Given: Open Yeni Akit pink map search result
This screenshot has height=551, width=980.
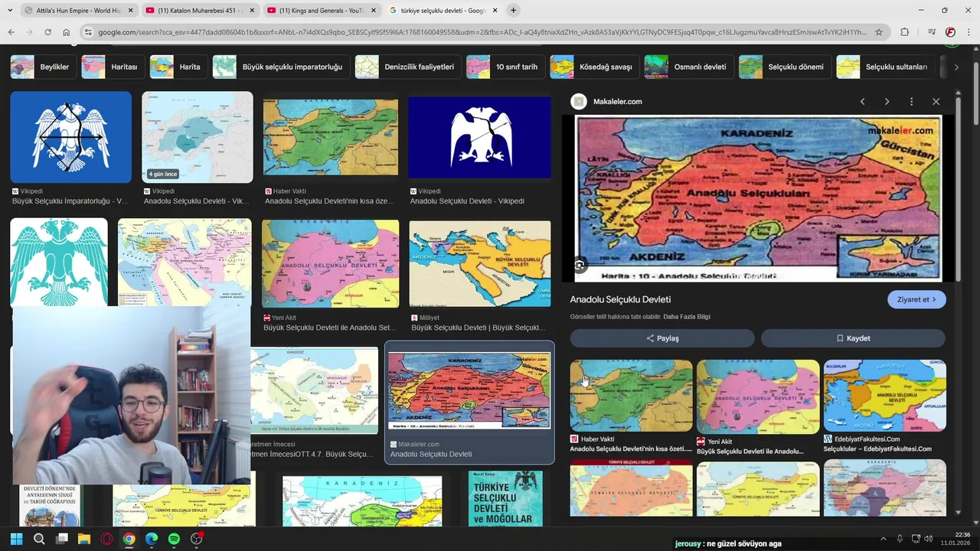Looking at the screenshot, I should point(330,264).
